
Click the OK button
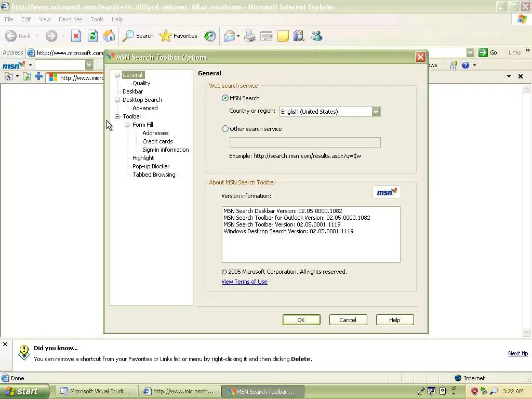(301, 320)
